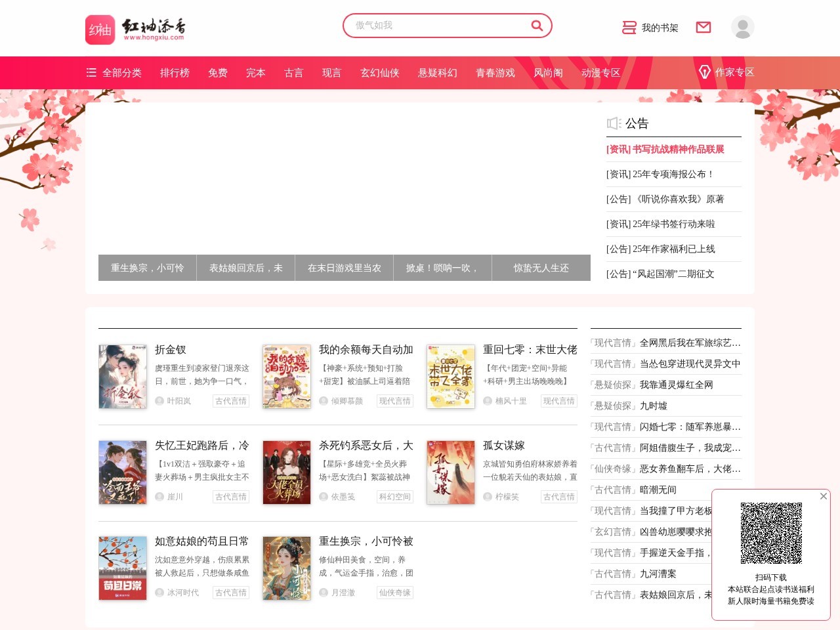Viewport: 840px width, 630px height.
Task: Go to the 免费 free section
Action: pos(218,73)
